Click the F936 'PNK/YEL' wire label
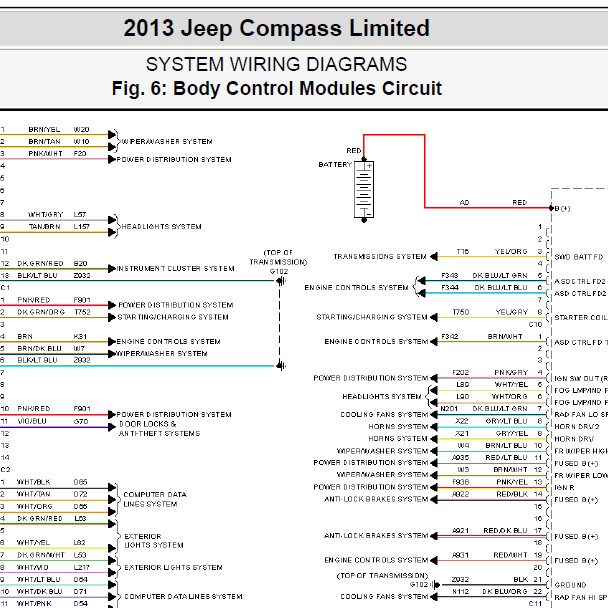The width and height of the screenshot is (608, 608). [512, 482]
